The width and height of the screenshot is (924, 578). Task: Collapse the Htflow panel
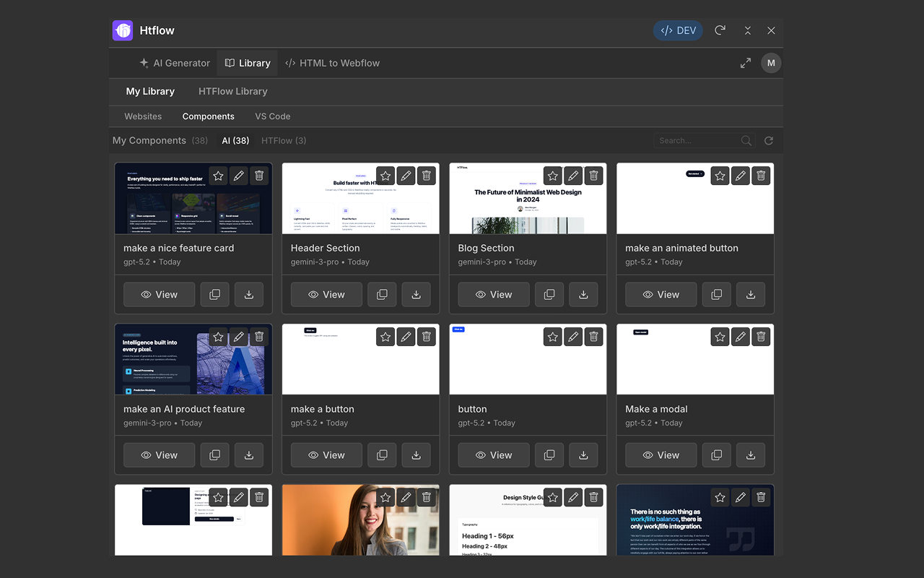point(748,30)
